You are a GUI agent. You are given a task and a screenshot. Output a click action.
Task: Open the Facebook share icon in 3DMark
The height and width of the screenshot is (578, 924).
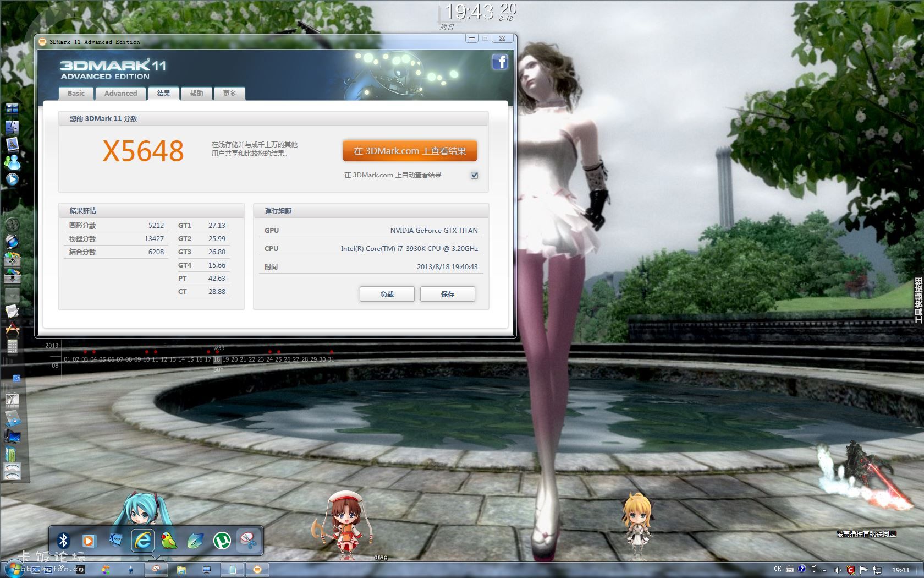pyautogui.click(x=499, y=62)
